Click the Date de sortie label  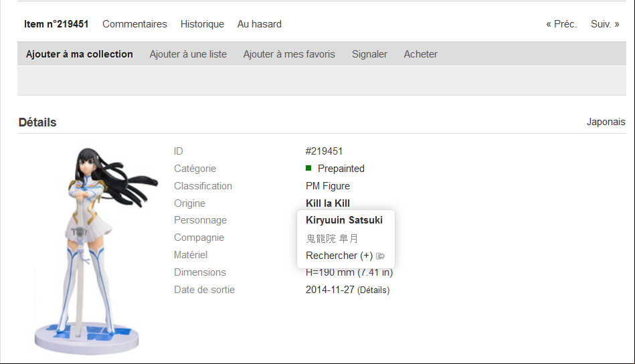click(x=205, y=290)
